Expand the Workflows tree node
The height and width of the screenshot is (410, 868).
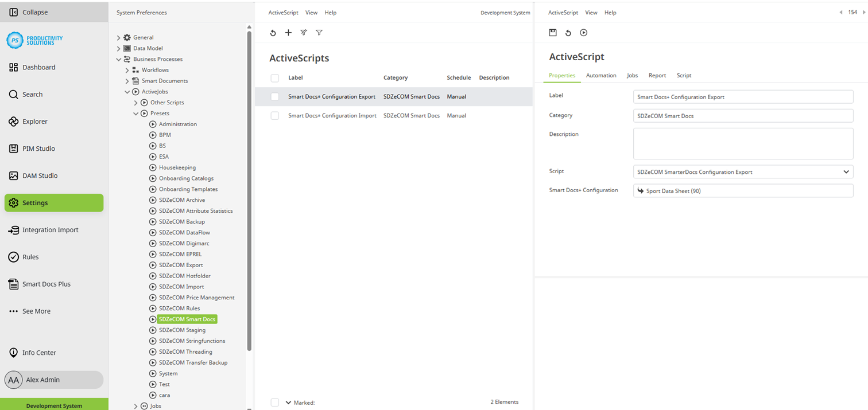pos(127,70)
